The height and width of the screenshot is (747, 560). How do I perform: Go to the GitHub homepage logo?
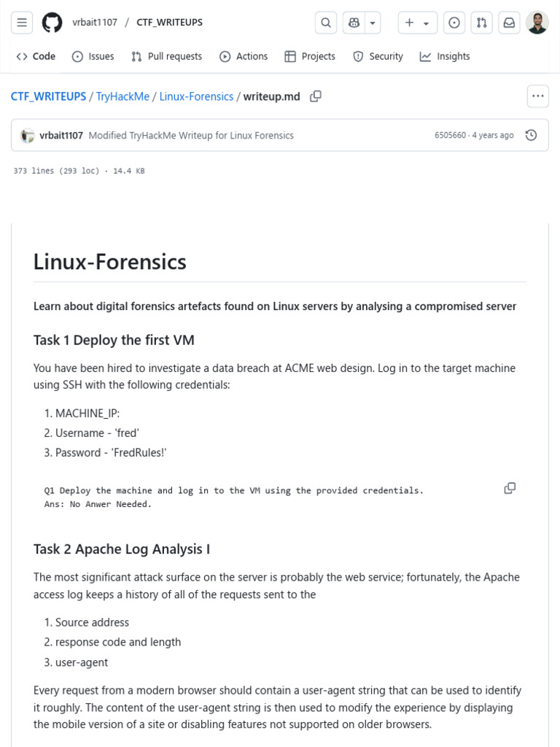tap(52, 23)
